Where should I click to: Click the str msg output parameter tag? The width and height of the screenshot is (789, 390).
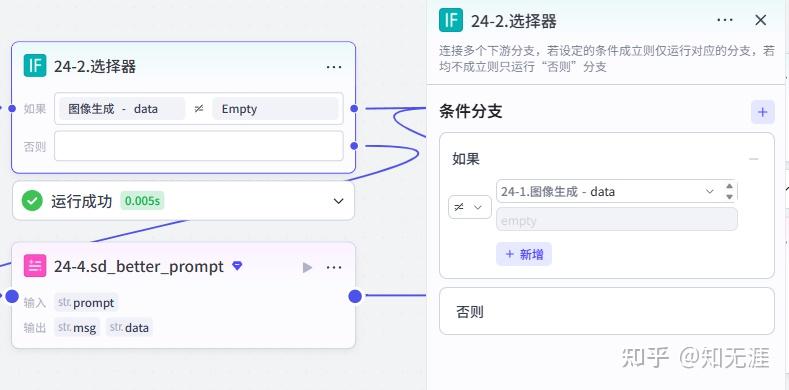pyautogui.click(x=77, y=328)
